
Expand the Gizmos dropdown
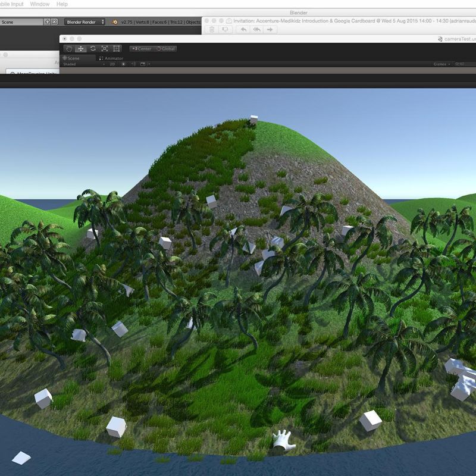pos(441,64)
